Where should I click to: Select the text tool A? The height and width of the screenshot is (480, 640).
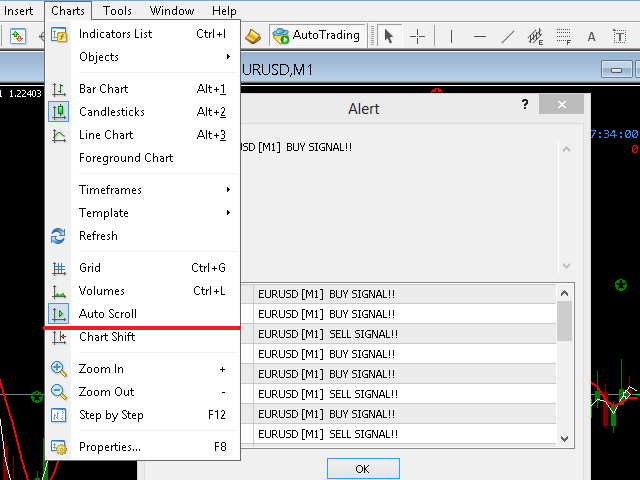pyautogui.click(x=591, y=36)
